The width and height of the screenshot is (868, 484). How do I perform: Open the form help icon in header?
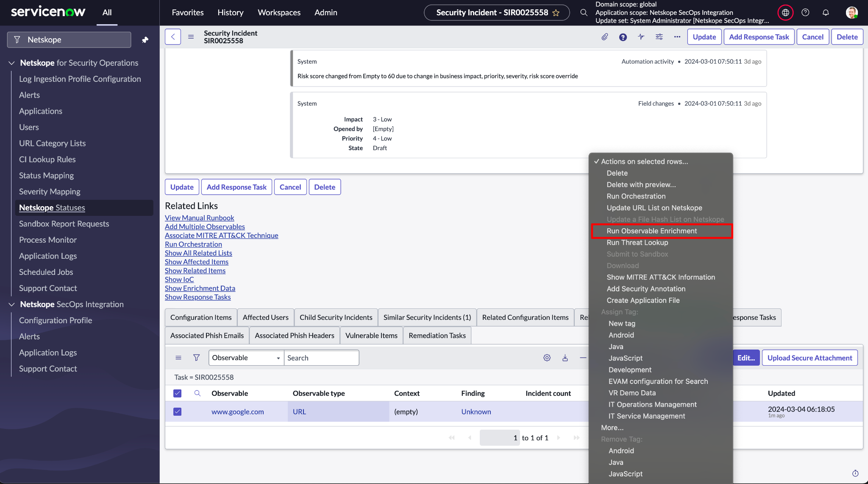(x=623, y=37)
